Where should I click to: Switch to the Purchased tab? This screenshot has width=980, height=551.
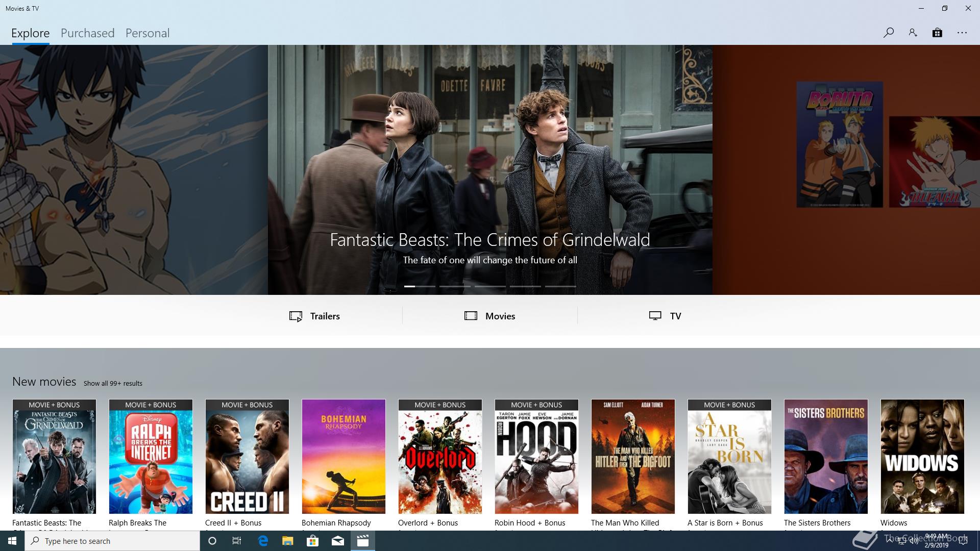pos(88,33)
